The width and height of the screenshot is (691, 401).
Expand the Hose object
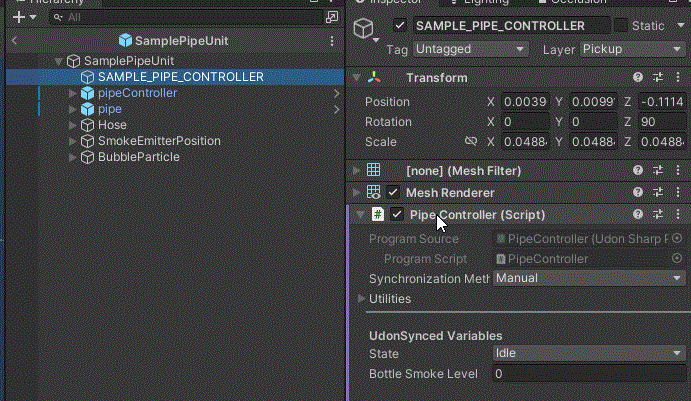(x=72, y=125)
